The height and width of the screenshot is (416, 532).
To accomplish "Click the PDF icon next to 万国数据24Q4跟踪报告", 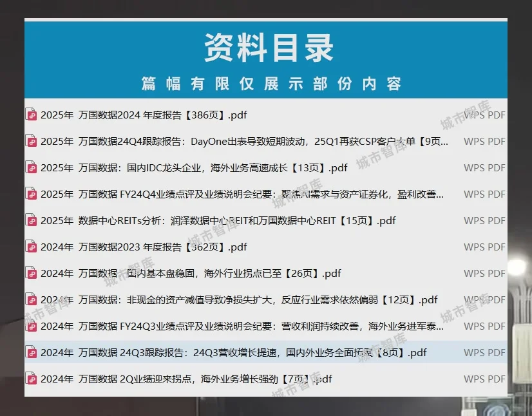I will click(x=30, y=141).
